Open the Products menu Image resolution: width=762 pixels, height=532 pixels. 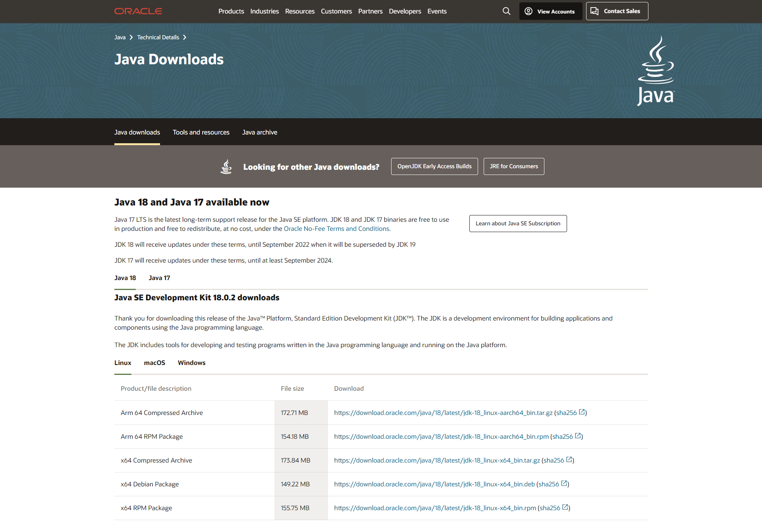(x=231, y=11)
